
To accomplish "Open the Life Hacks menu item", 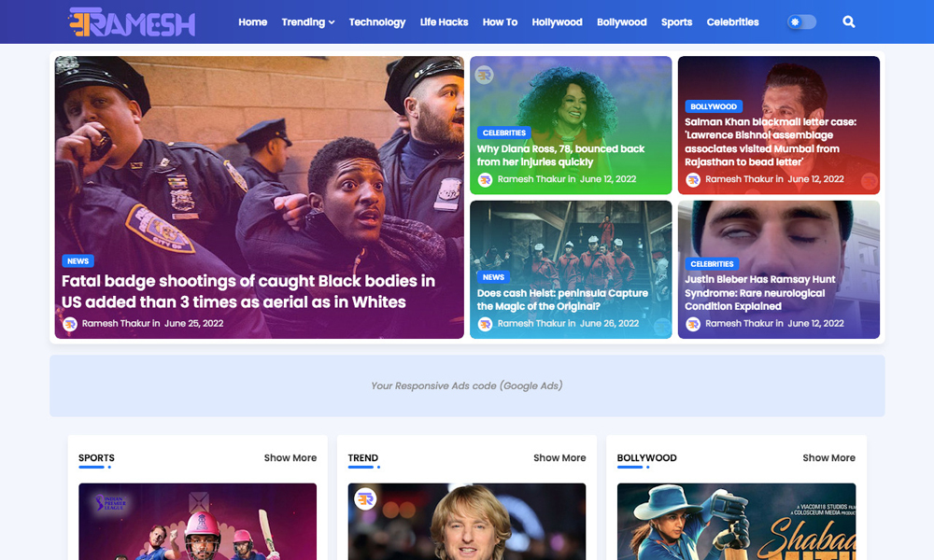I will coord(444,22).
